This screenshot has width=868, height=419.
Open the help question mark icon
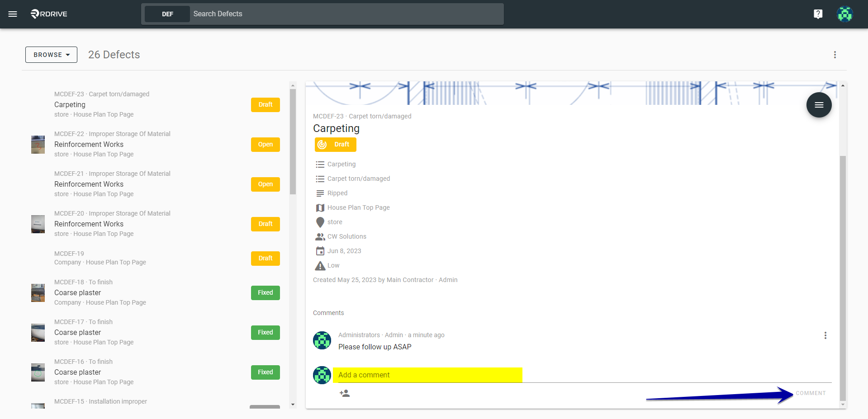(818, 14)
